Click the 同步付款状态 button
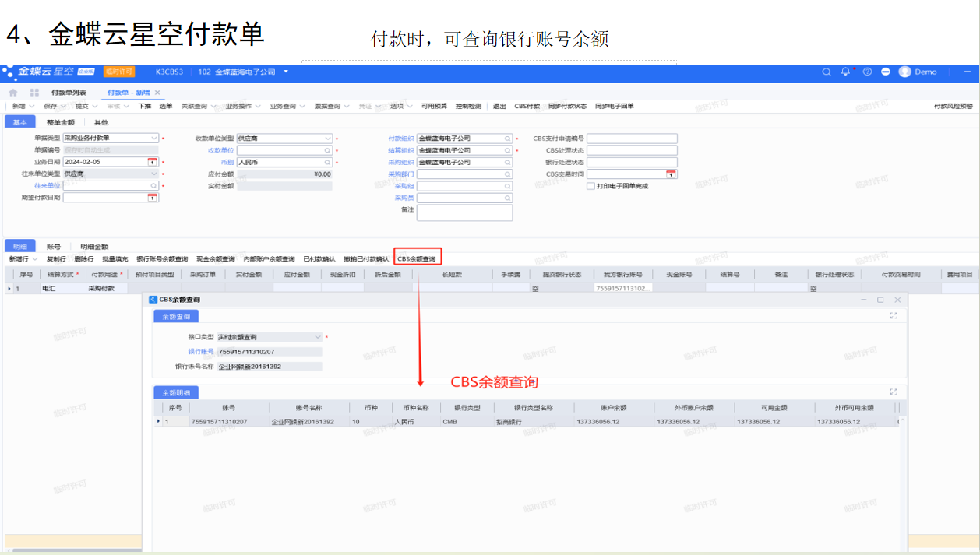 pyautogui.click(x=567, y=107)
